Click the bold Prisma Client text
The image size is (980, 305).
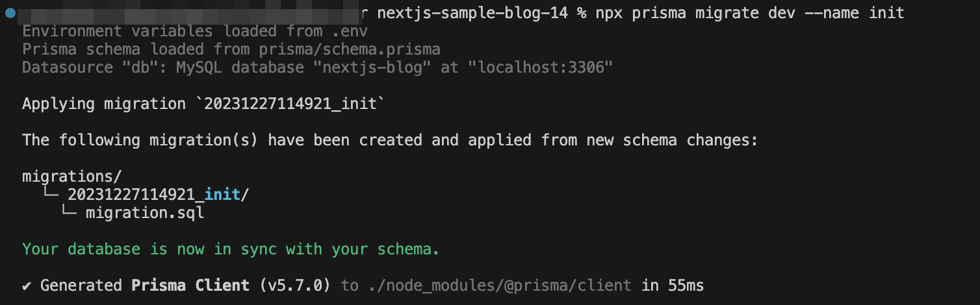[190, 285]
